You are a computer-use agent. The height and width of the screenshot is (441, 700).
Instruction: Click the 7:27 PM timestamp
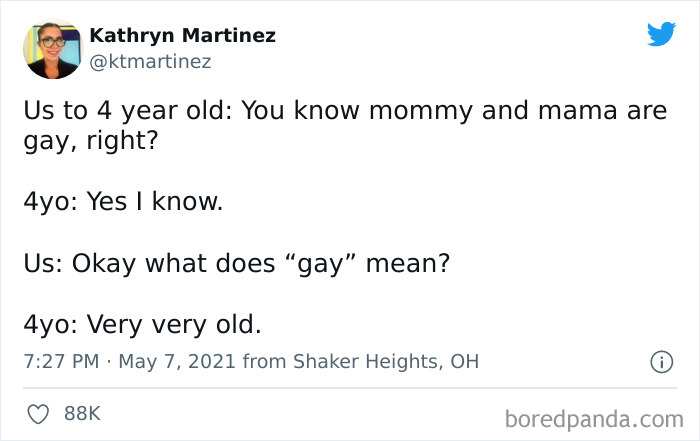(59, 361)
